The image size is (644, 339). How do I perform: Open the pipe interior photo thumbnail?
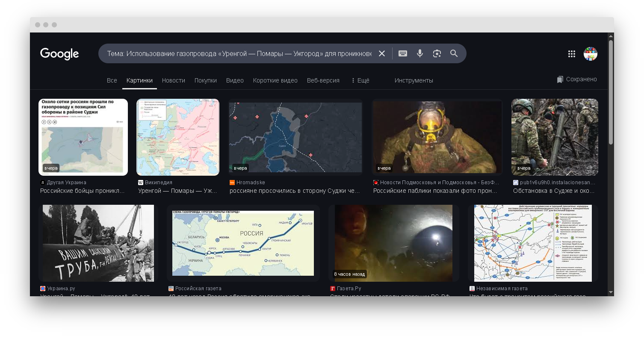[394, 243]
